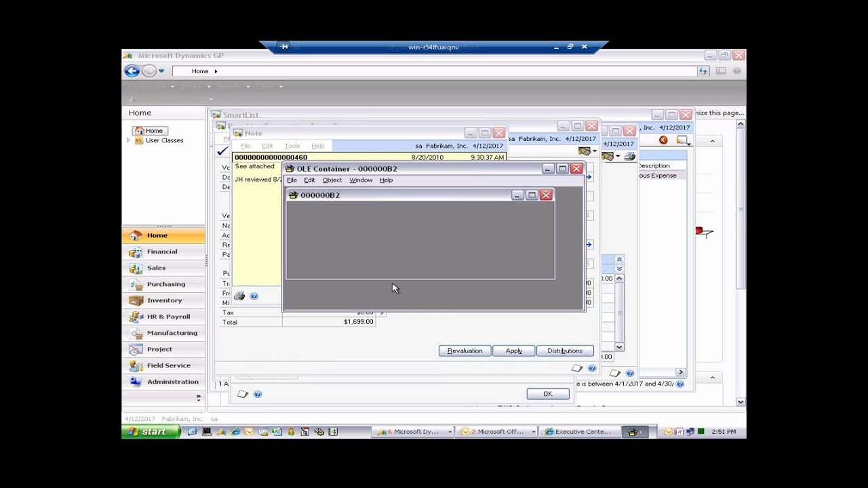Click the Home address breadcrumb field
This screenshot has width=868, height=488.
(434, 71)
